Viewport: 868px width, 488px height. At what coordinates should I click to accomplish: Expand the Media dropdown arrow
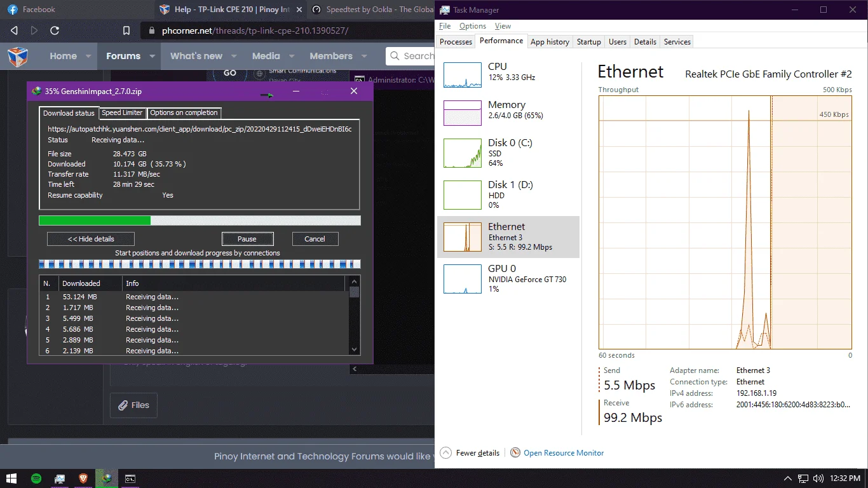(292, 56)
